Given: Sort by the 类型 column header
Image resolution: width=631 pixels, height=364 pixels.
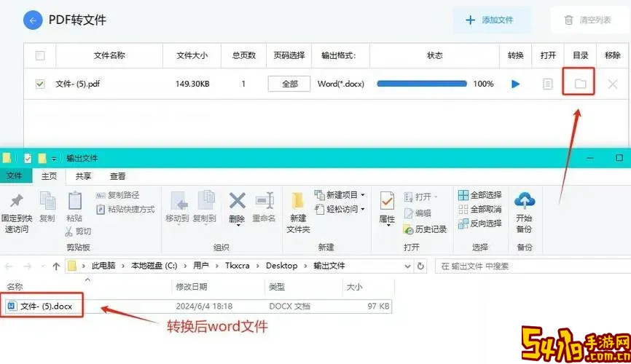Looking at the screenshot, I should point(276,287).
